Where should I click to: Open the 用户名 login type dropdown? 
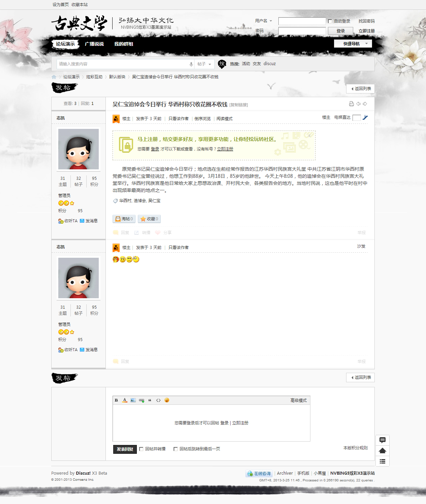264,21
